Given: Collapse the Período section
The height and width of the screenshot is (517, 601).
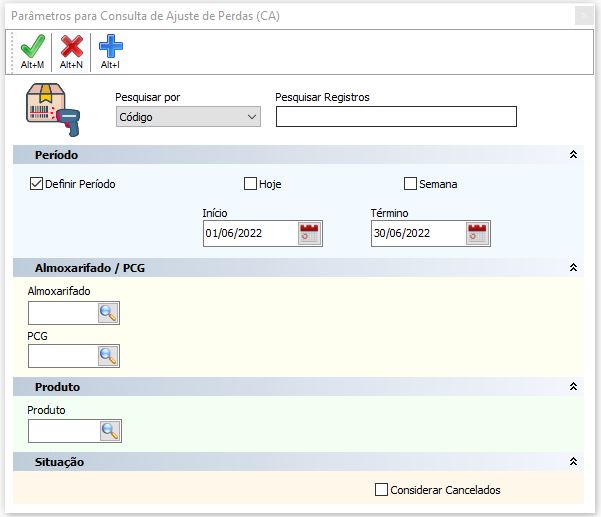Looking at the screenshot, I should (x=573, y=154).
